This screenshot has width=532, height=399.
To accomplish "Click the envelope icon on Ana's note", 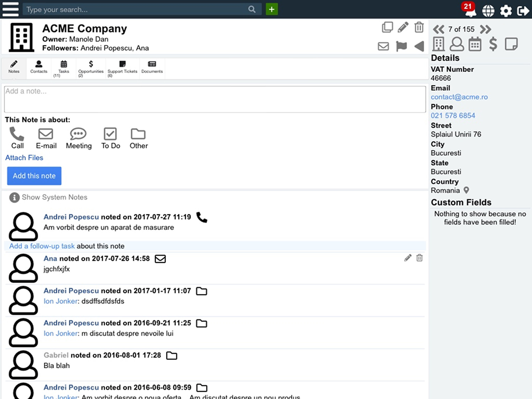I will pos(160,259).
